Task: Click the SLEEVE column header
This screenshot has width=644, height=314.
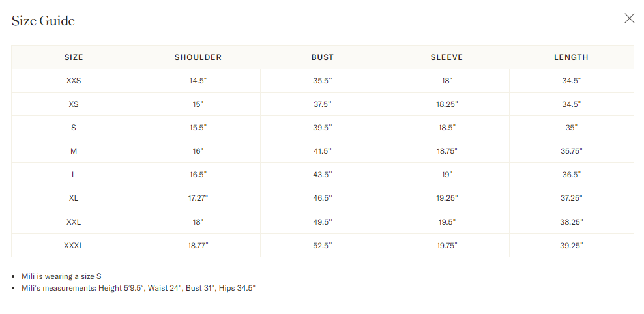Action: coord(446,57)
